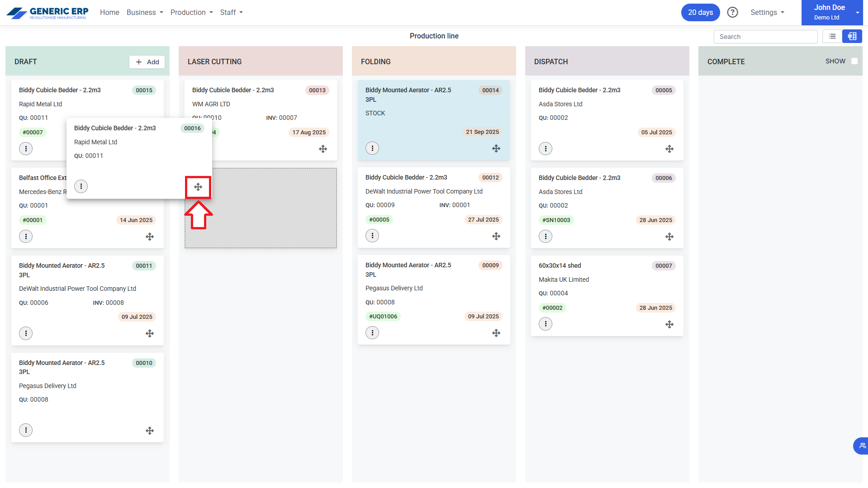868x488 pixels.
Task: Add a new draft job
Action: point(147,62)
